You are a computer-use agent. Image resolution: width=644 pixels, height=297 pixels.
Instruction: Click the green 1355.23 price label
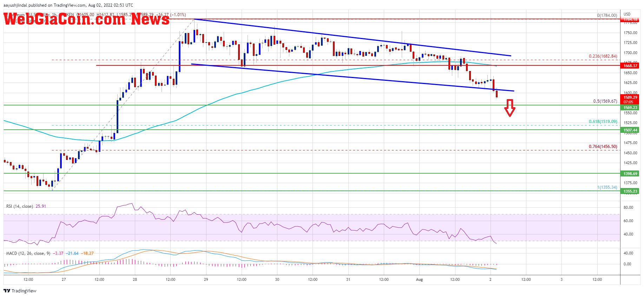coord(630,191)
